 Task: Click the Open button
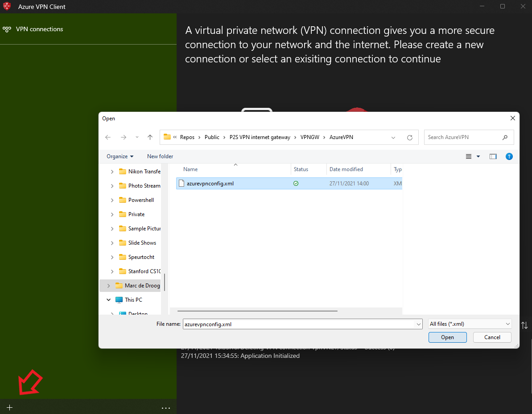(x=447, y=337)
